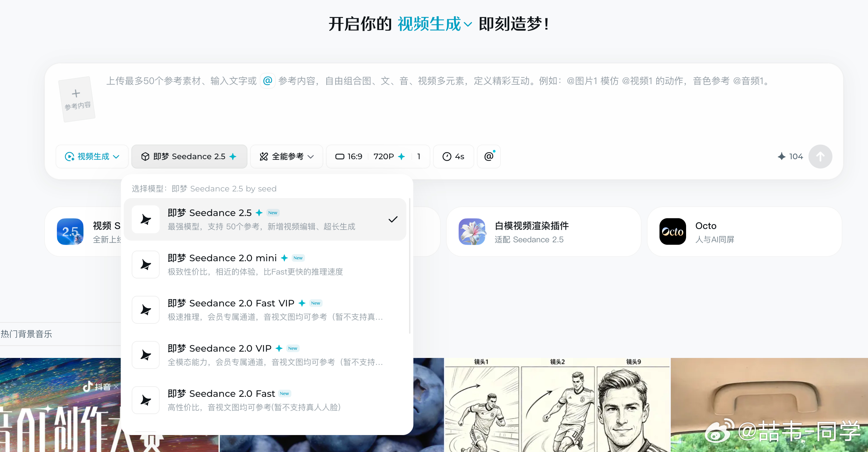This screenshot has height=452, width=868.
Task: Click the 选择模型 header text
Action: pyautogui.click(x=204, y=189)
